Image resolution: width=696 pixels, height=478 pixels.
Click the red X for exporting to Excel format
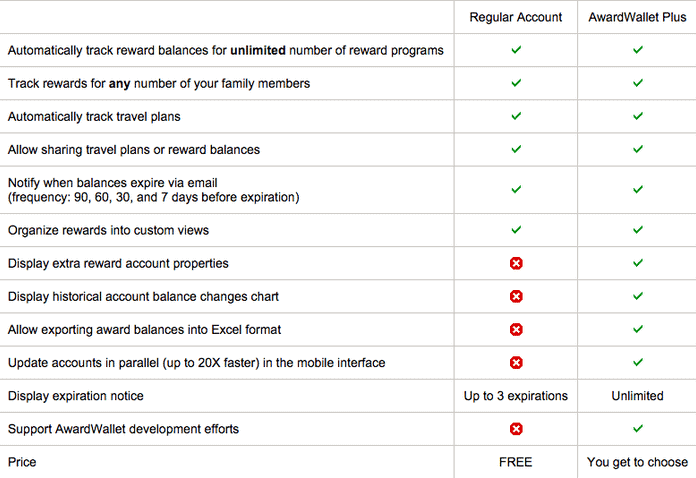click(516, 329)
